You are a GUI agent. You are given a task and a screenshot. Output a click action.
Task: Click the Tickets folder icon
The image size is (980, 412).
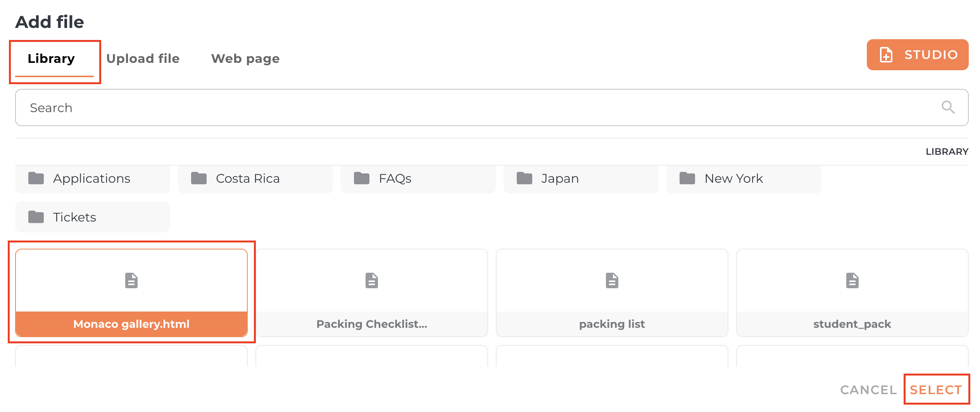(x=36, y=217)
